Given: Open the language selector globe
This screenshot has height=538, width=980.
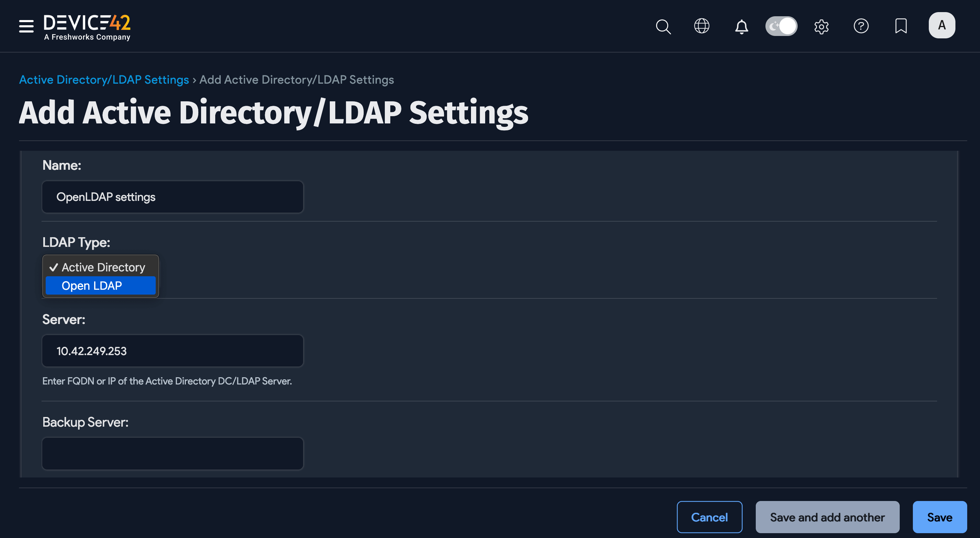Looking at the screenshot, I should [x=702, y=26].
